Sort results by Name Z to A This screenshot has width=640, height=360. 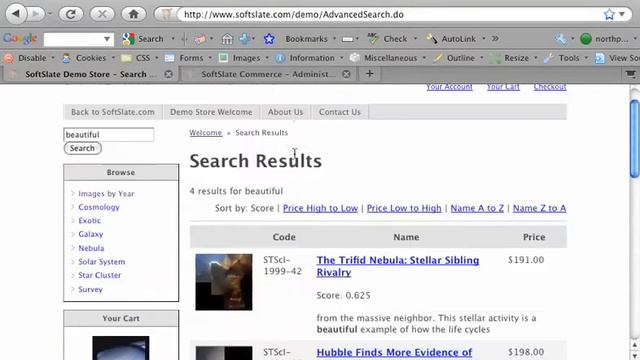pos(539,208)
